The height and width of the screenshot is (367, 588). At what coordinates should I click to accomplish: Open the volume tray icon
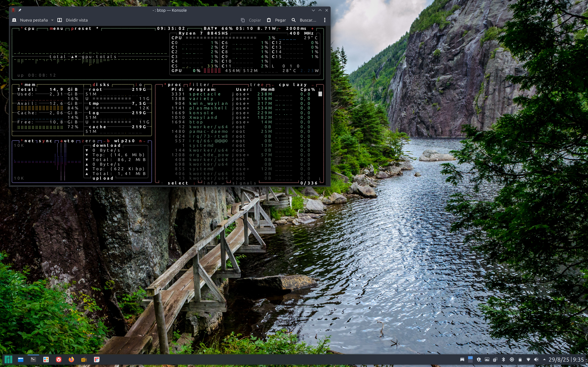pos(537,359)
